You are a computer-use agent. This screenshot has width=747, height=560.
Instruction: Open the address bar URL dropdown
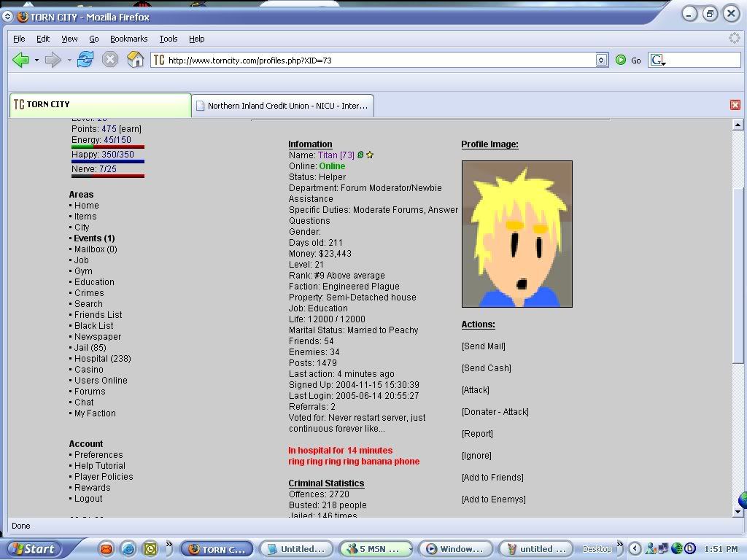601,60
